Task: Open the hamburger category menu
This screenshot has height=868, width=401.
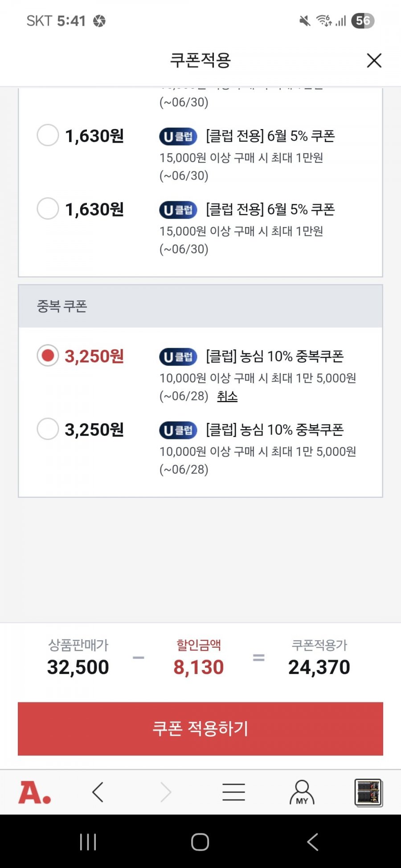Action: [233, 792]
